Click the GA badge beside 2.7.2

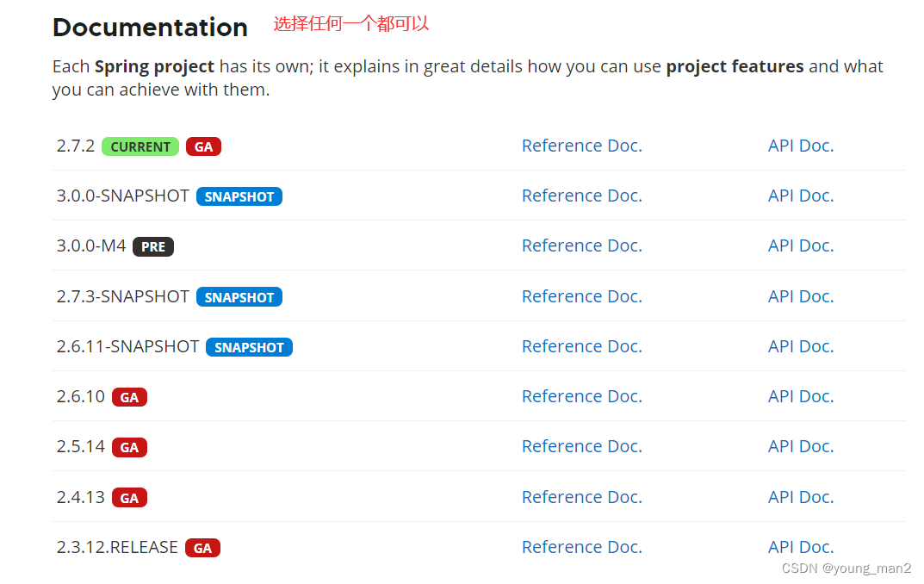click(x=204, y=146)
